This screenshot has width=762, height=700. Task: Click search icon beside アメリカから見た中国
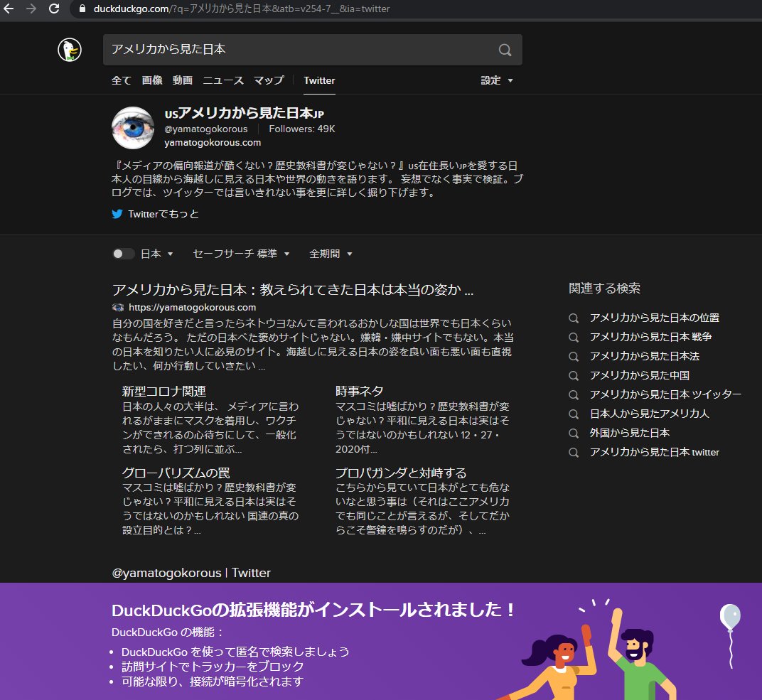(574, 375)
